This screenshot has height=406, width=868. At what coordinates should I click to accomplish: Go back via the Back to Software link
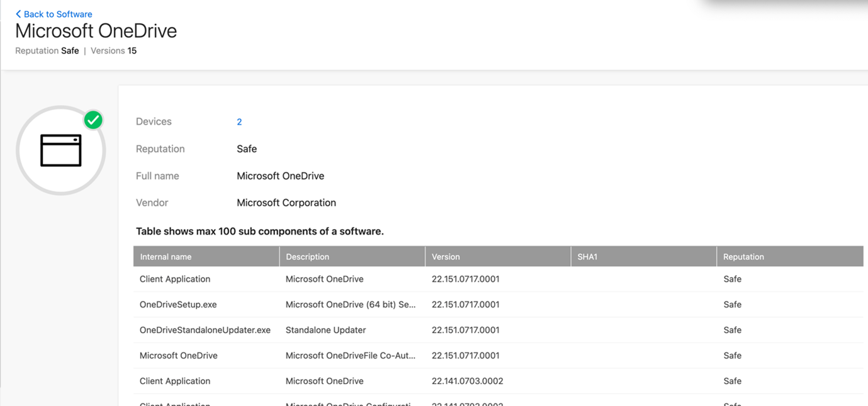[x=54, y=14]
